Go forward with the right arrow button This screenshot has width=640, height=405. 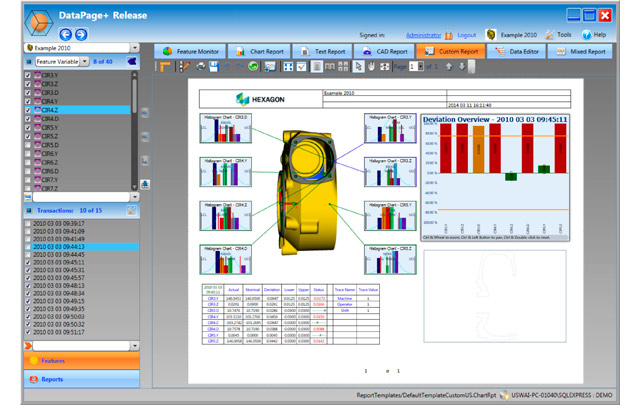pos(81,34)
